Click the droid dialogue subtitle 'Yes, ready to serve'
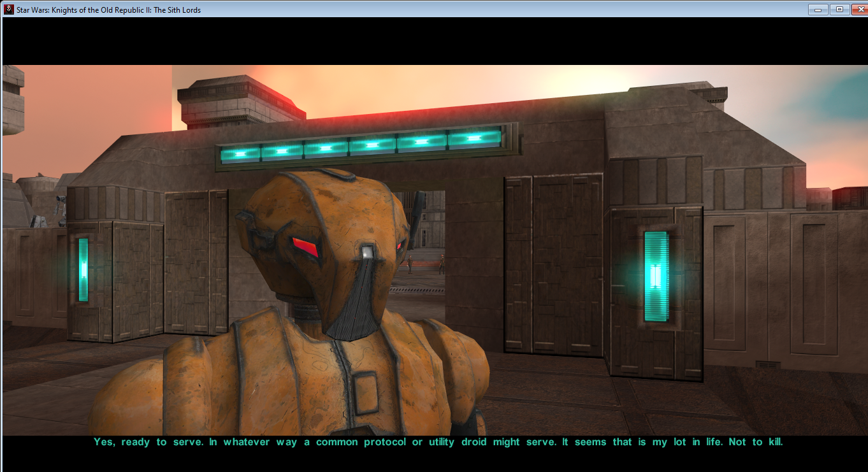The image size is (868, 472). tap(148, 441)
